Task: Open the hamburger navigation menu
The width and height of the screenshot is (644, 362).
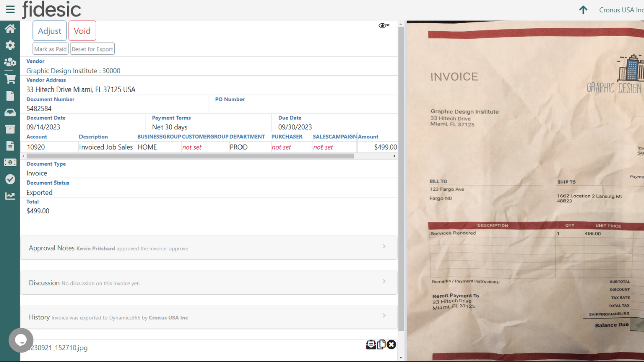Action: tap(10, 10)
